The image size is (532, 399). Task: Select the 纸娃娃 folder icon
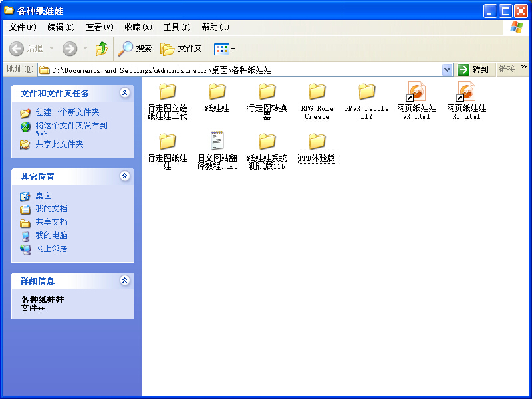(x=217, y=92)
